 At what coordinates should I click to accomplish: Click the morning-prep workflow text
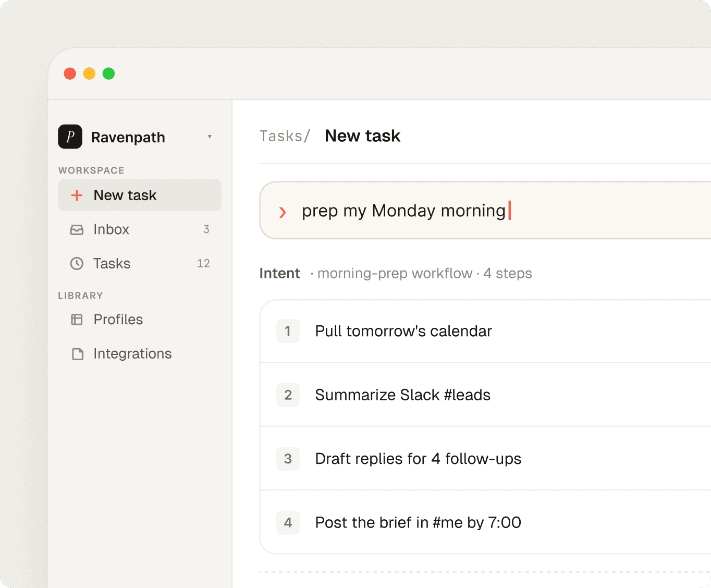[x=395, y=273]
